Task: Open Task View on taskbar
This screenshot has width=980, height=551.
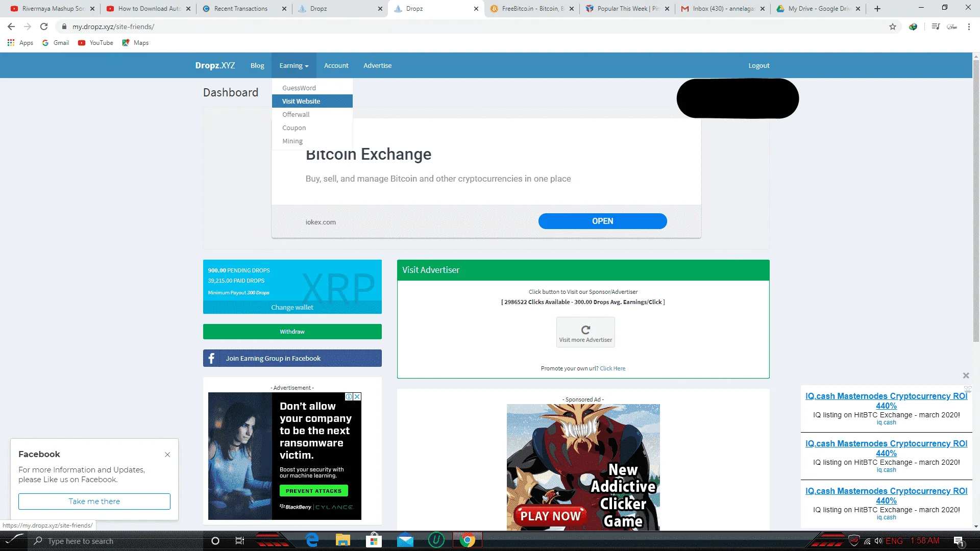Action: pyautogui.click(x=240, y=541)
